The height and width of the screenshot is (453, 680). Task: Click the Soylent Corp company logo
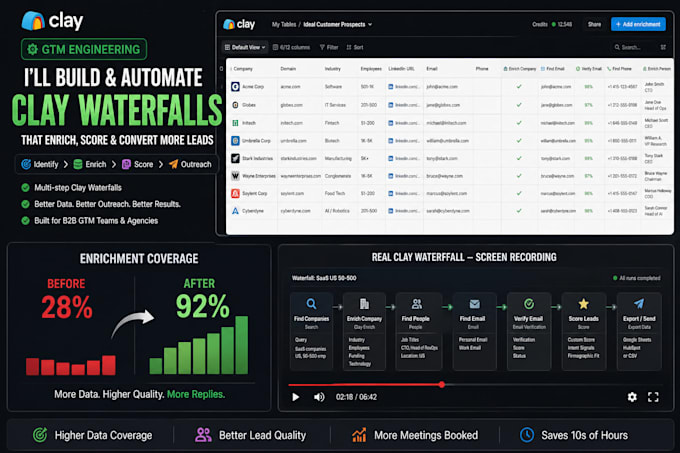pyautogui.click(x=235, y=193)
